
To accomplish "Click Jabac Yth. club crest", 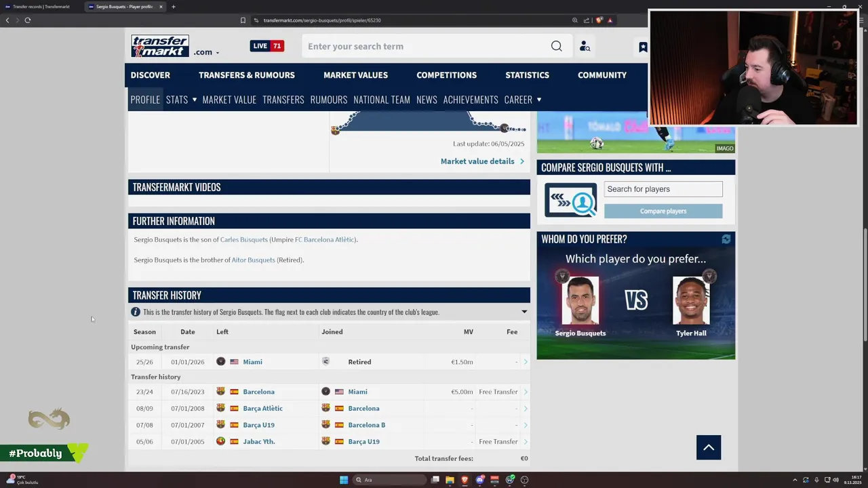I will tap(220, 441).
